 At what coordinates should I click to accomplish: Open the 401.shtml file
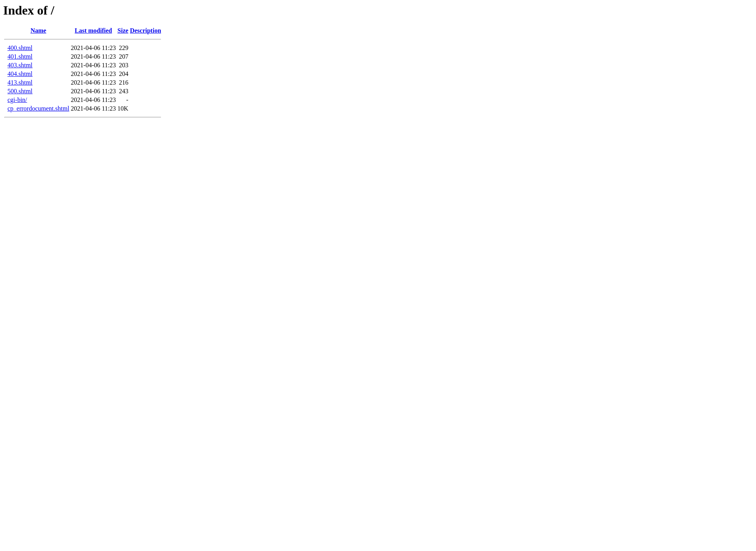click(20, 56)
